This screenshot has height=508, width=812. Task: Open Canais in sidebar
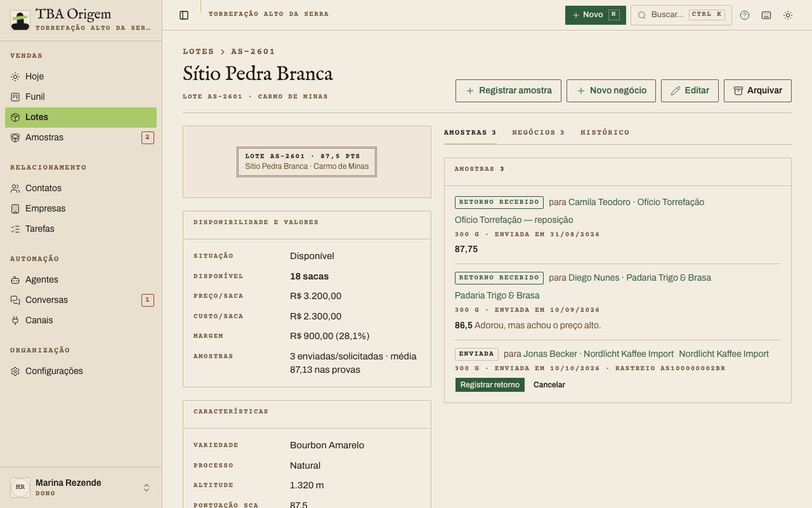[x=81, y=320]
